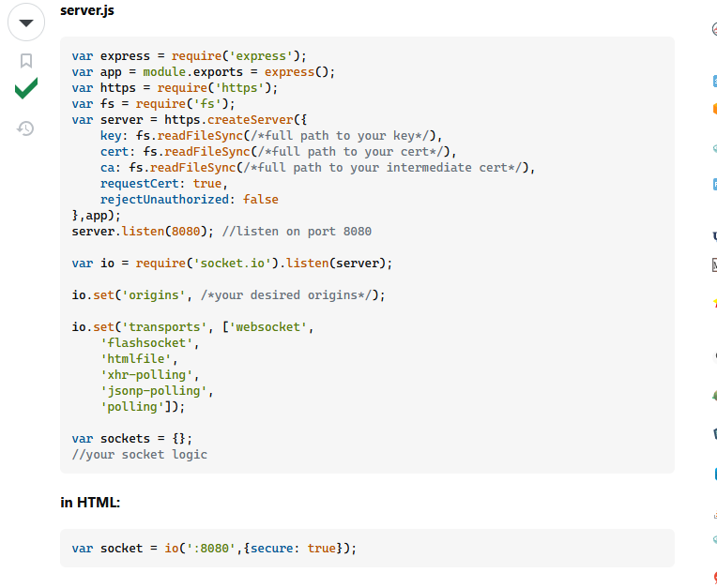Click the HTML socket code snippet

[x=214, y=549]
